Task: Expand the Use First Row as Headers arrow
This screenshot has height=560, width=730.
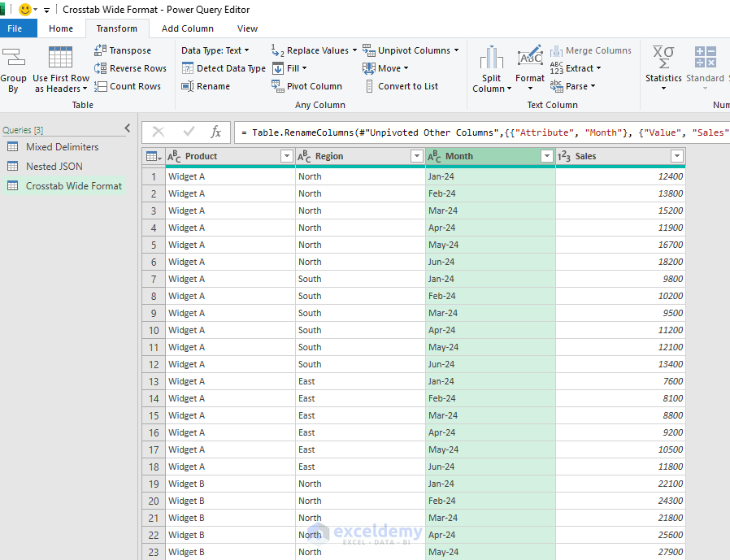Action: (85, 89)
